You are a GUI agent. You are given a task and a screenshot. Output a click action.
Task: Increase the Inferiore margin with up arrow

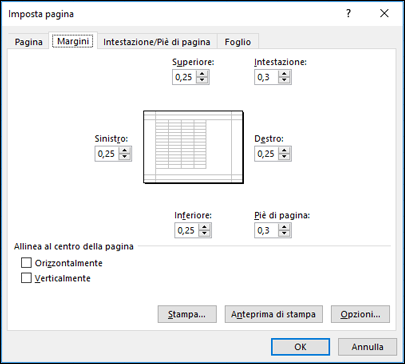pyautogui.click(x=204, y=227)
